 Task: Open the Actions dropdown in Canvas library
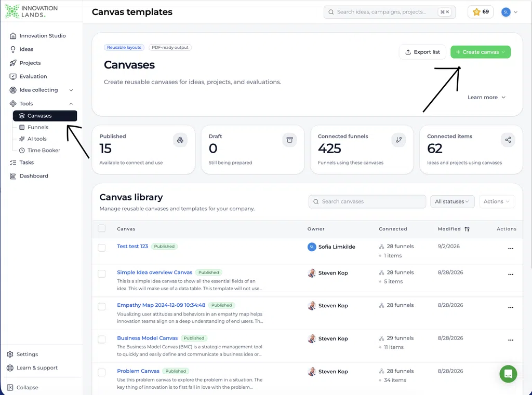tap(497, 201)
